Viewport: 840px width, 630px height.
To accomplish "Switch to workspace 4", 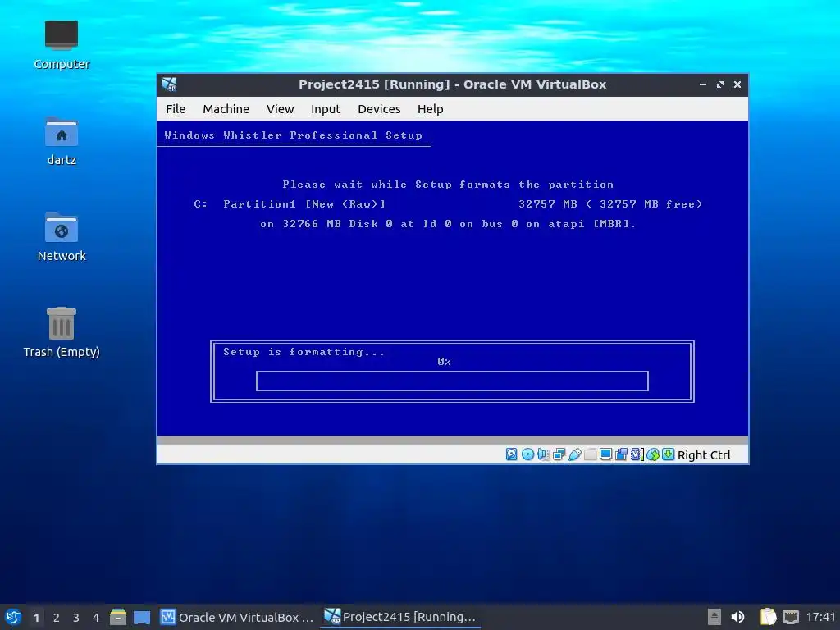I will click(x=96, y=618).
